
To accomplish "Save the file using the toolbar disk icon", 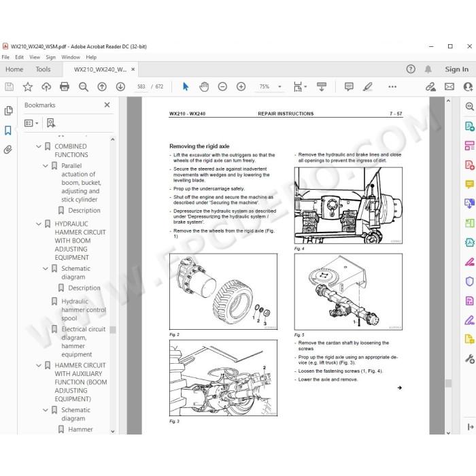I will 9,87.
